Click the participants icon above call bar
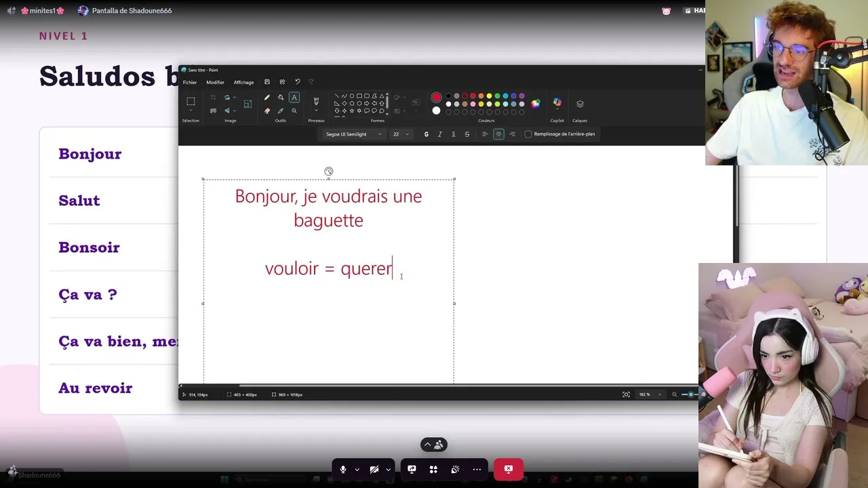The height and width of the screenshot is (488, 868). coord(439,445)
